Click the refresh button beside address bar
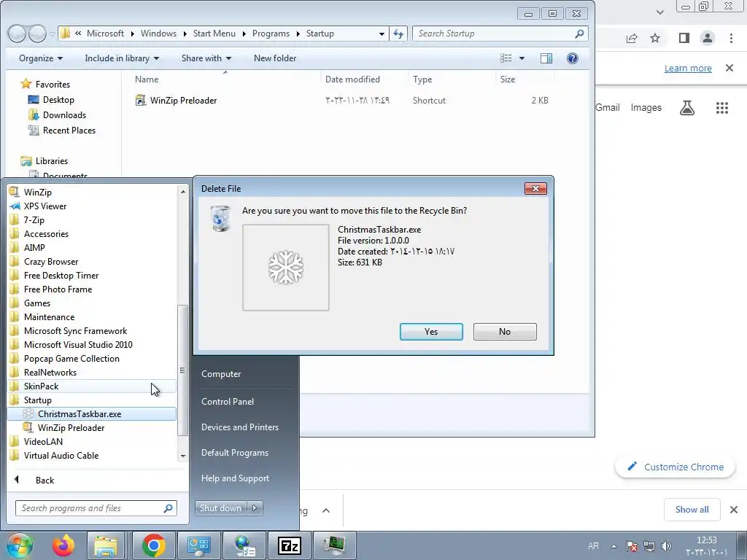 click(398, 34)
